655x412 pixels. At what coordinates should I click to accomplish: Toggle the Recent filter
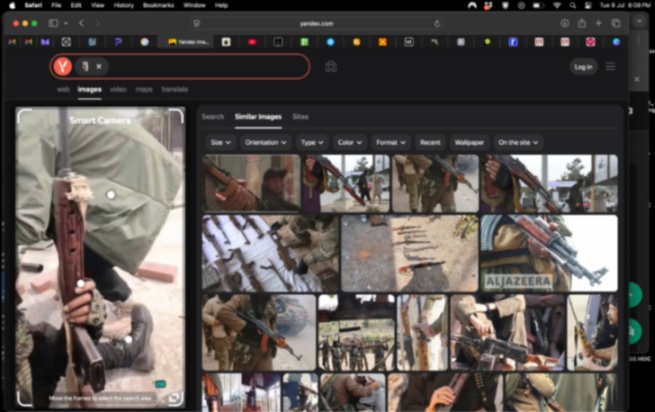[430, 142]
